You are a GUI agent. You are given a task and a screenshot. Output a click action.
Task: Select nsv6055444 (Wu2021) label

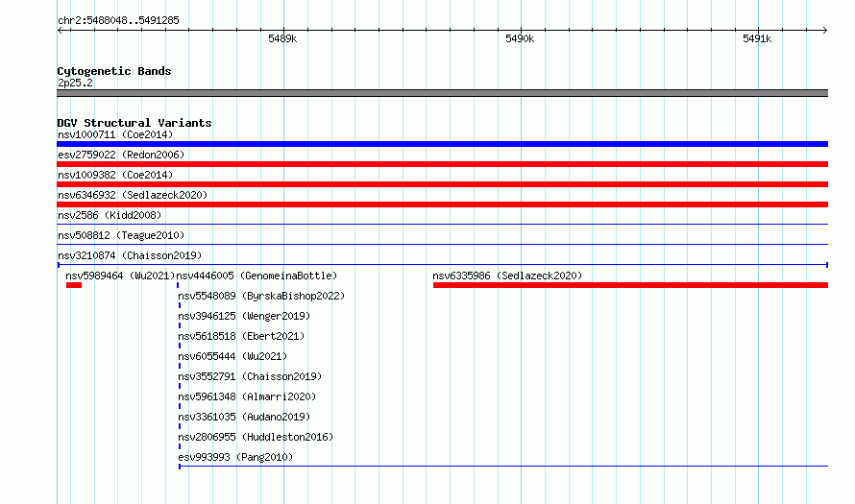tap(232, 356)
